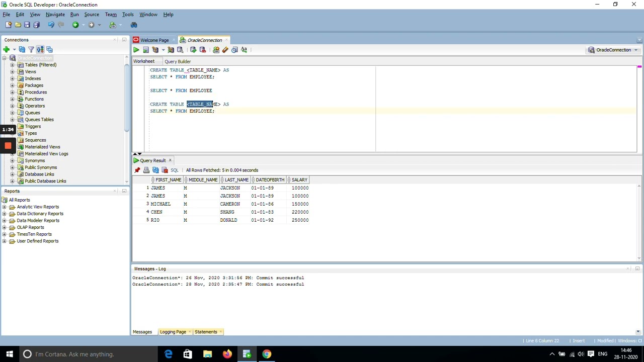Open dropdown arrow beside New Connection plus

click(14, 49)
